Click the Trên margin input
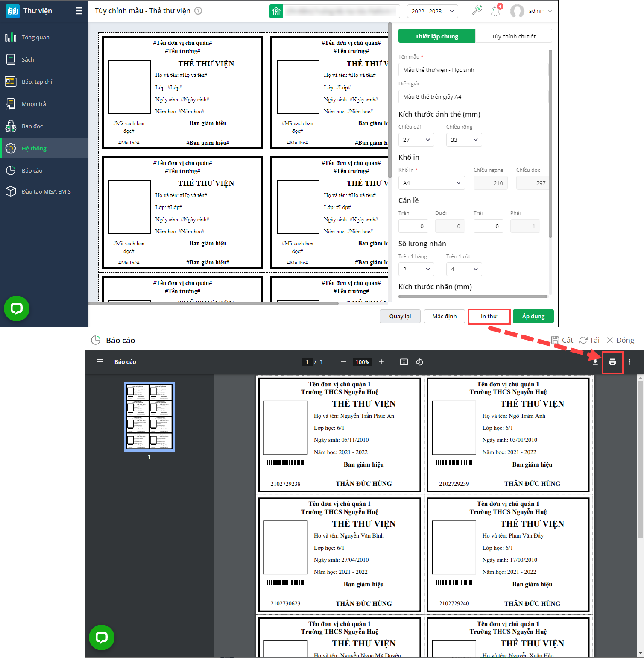 coord(413,226)
